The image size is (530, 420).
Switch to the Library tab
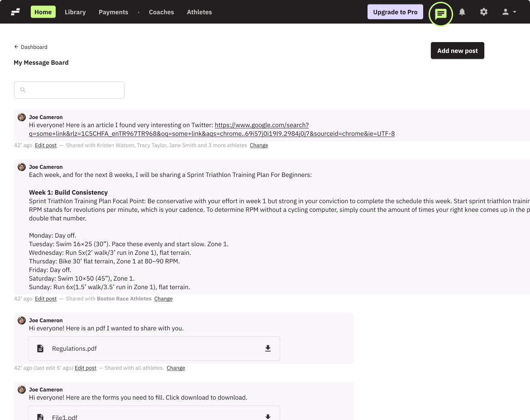tap(75, 12)
